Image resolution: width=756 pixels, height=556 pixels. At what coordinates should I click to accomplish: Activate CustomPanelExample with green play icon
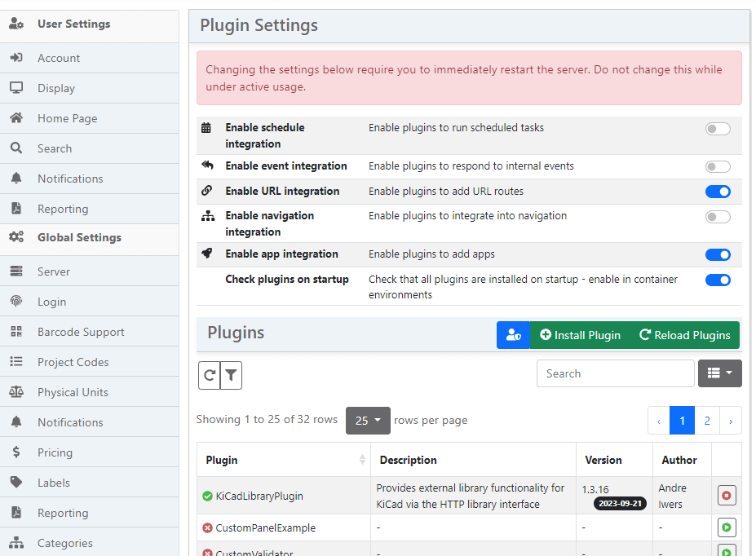pos(726,527)
